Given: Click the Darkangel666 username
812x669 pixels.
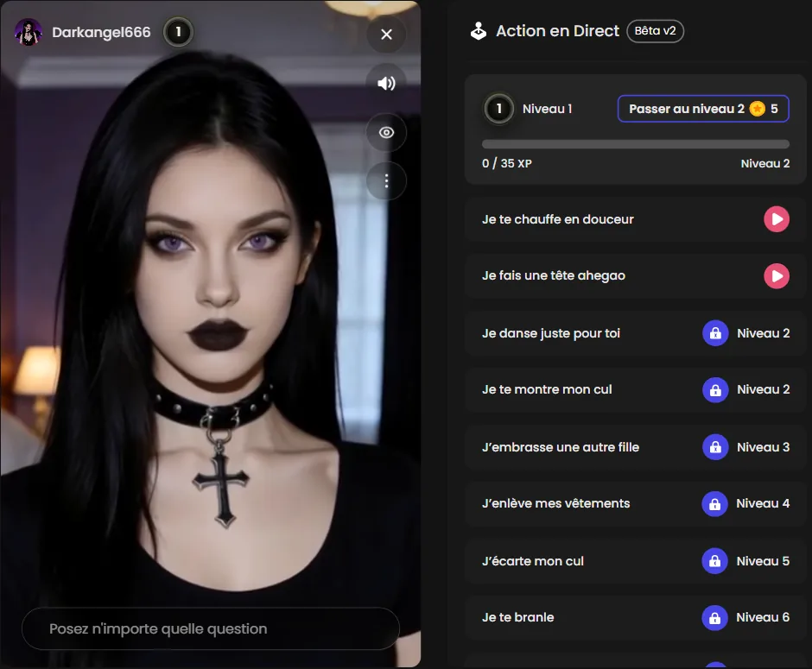Looking at the screenshot, I should point(102,32).
